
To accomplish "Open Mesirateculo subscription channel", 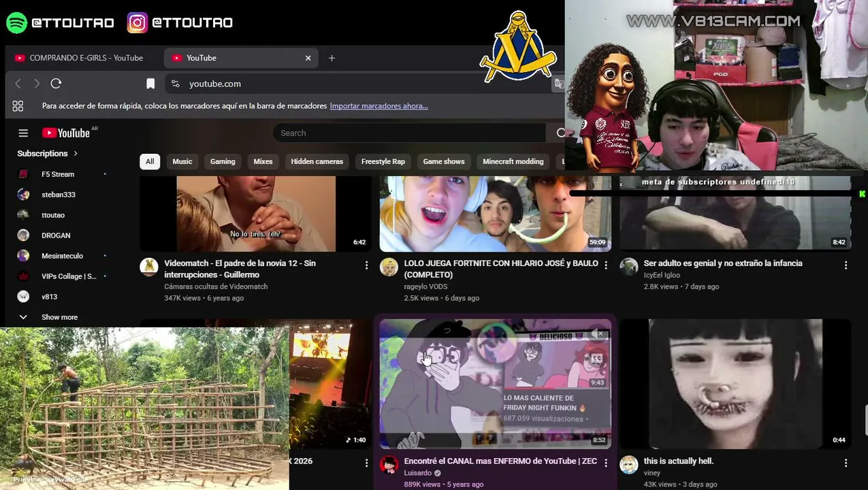I will coord(61,256).
